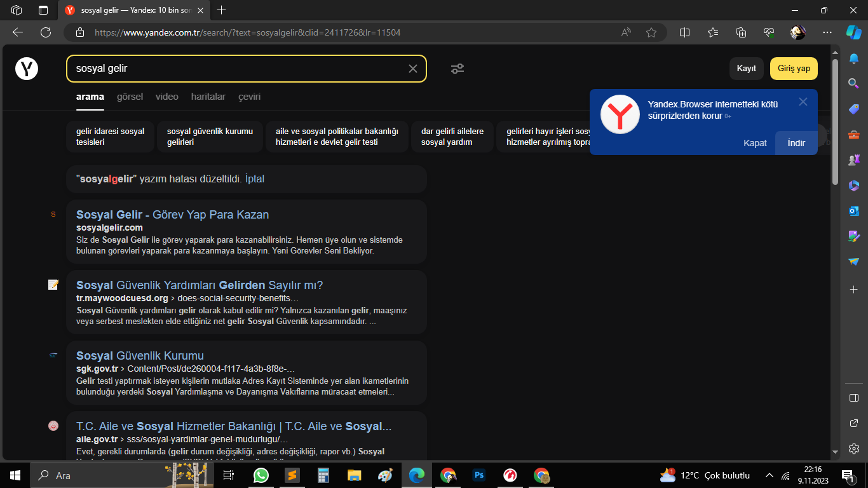Open the Favorites list

(713, 32)
